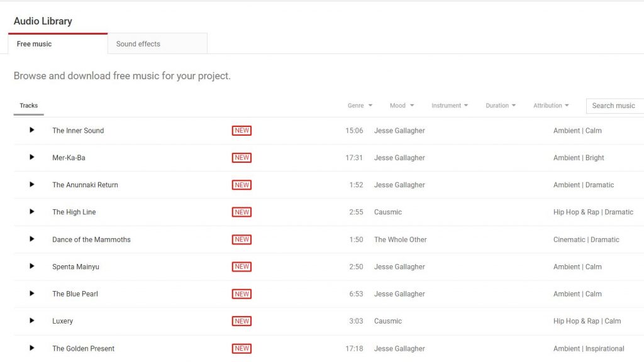This screenshot has height=362, width=644.
Task: Select the Tracks tab
Action: 29,106
